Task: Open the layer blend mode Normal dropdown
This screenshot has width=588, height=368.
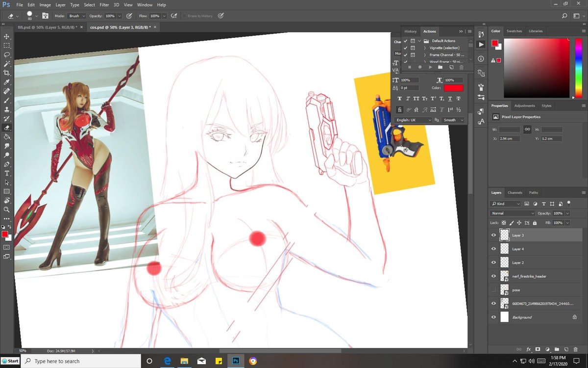Action: click(513, 213)
